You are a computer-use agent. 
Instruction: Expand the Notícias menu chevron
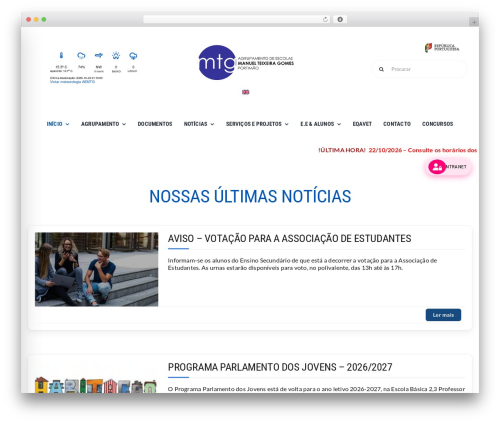[212, 124]
